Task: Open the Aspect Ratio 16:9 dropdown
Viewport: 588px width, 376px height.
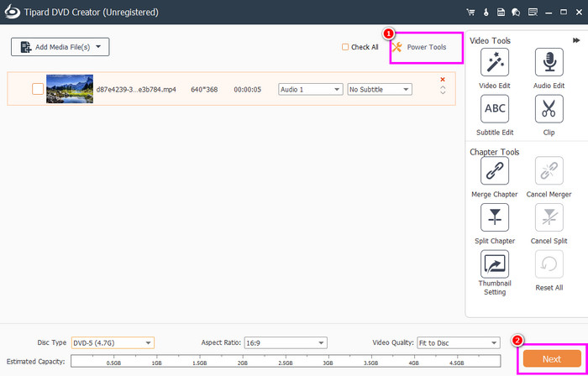Action: 286,342
